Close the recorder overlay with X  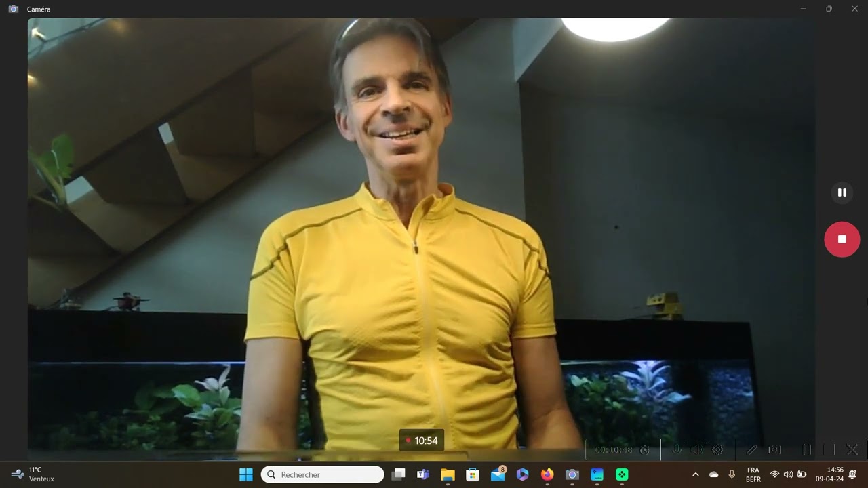(x=852, y=449)
